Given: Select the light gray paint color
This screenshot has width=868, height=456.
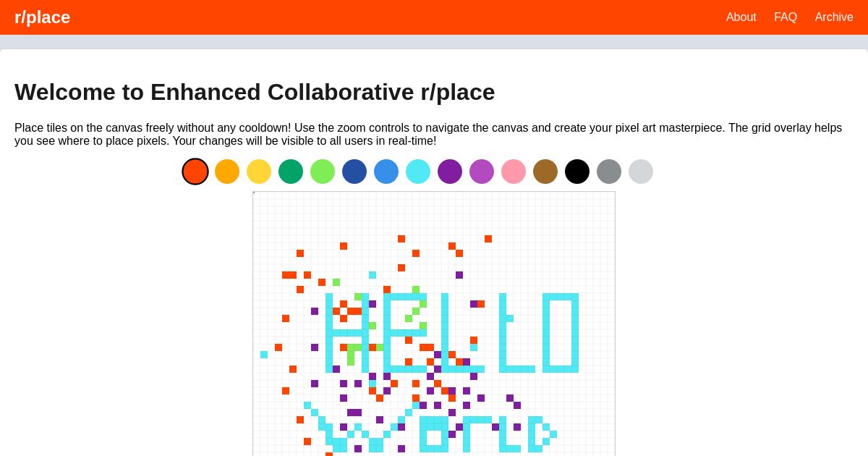Looking at the screenshot, I should point(641,172).
